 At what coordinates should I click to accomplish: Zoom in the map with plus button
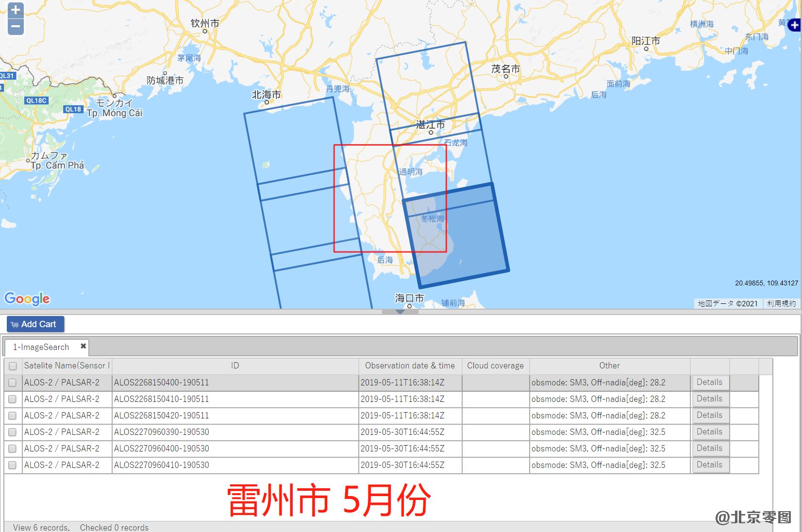tap(16, 10)
